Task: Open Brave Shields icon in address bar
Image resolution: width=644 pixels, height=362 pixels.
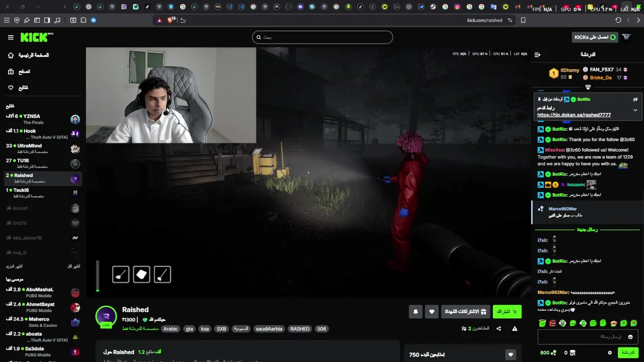Action: tap(172, 20)
